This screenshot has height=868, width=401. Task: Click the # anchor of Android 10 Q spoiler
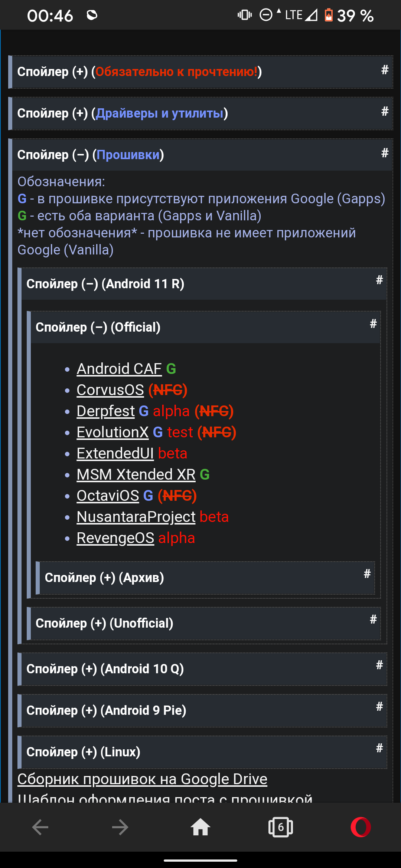point(379,665)
